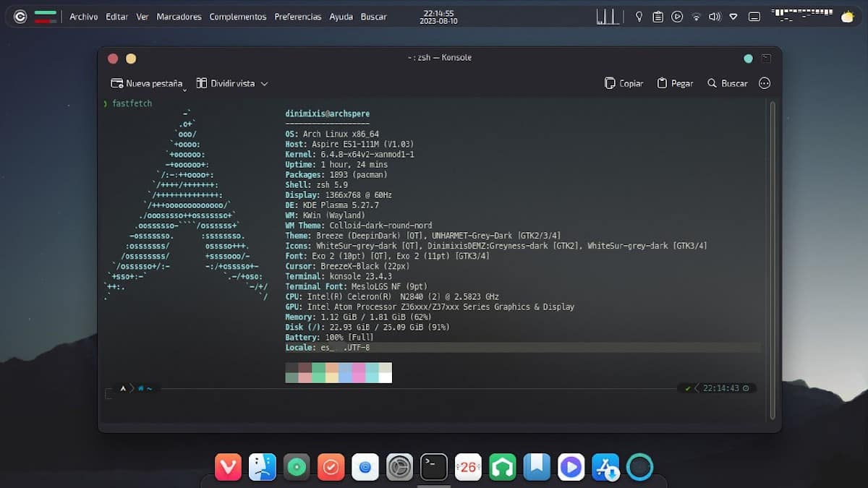Open clipboard icon in system tray
This screenshot has width=868, height=488.
pyautogui.click(x=658, y=16)
